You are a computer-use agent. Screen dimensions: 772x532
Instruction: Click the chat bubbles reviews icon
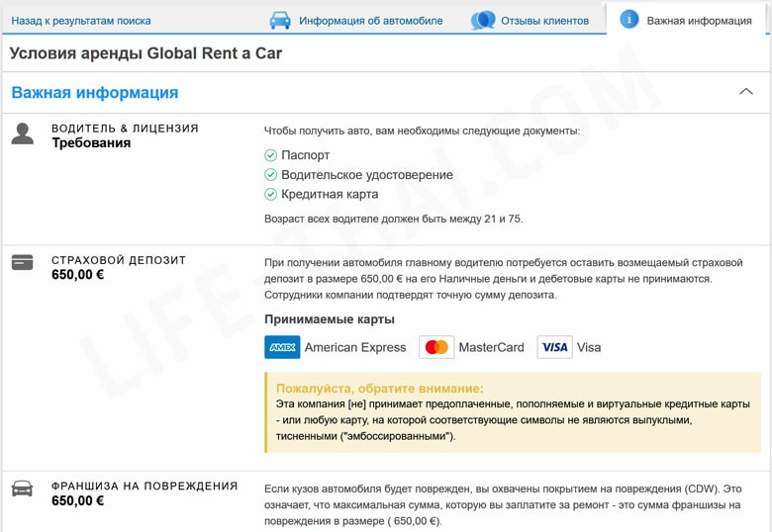(483, 20)
